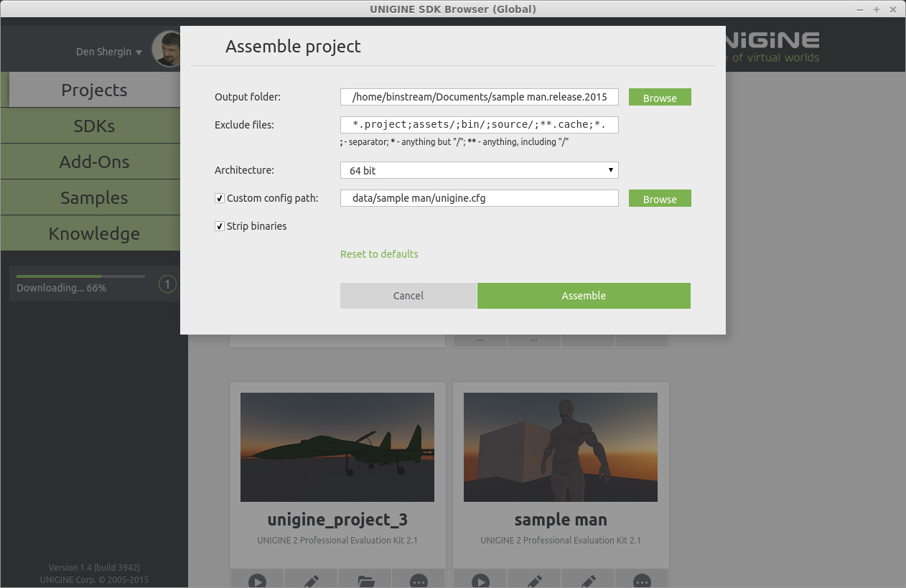The width and height of the screenshot is (906, 588).
Task: Edit the custom config path field
Action: [x=479, y=198]
